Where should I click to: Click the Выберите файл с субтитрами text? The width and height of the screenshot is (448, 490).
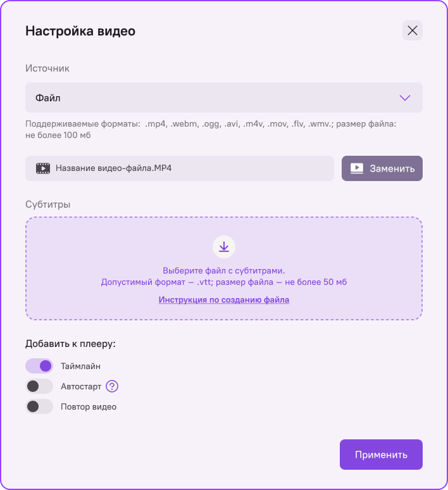224,270
